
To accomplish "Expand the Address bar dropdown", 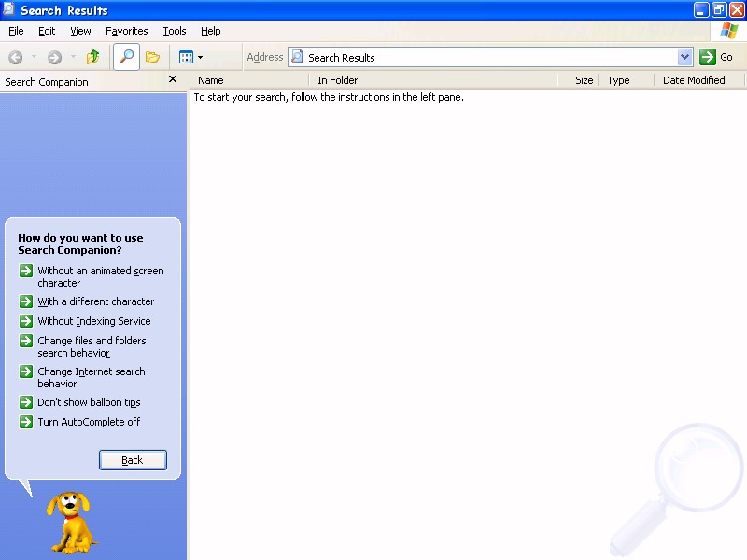I will [x=684, y=57].
